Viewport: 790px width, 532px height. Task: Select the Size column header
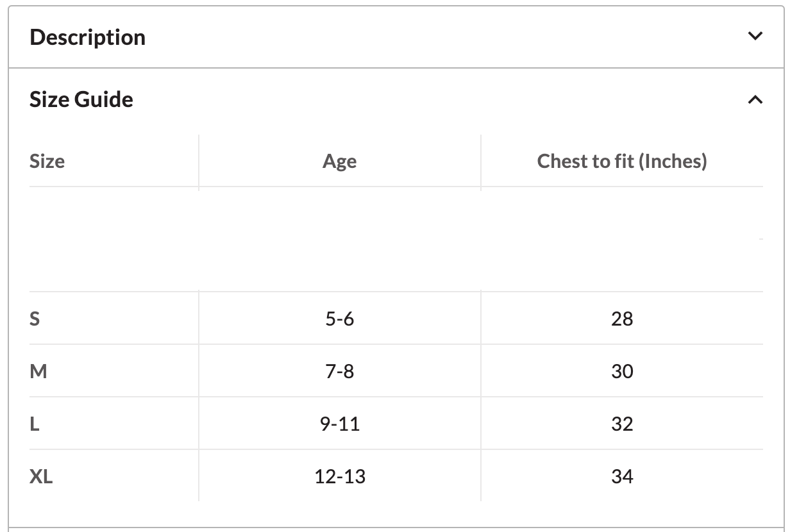(47, 161)
